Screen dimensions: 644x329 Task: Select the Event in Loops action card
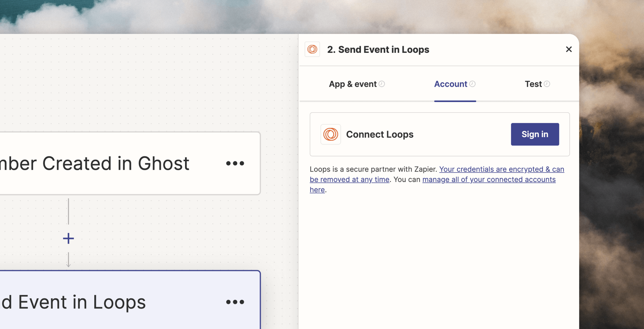tap(130, 300)
